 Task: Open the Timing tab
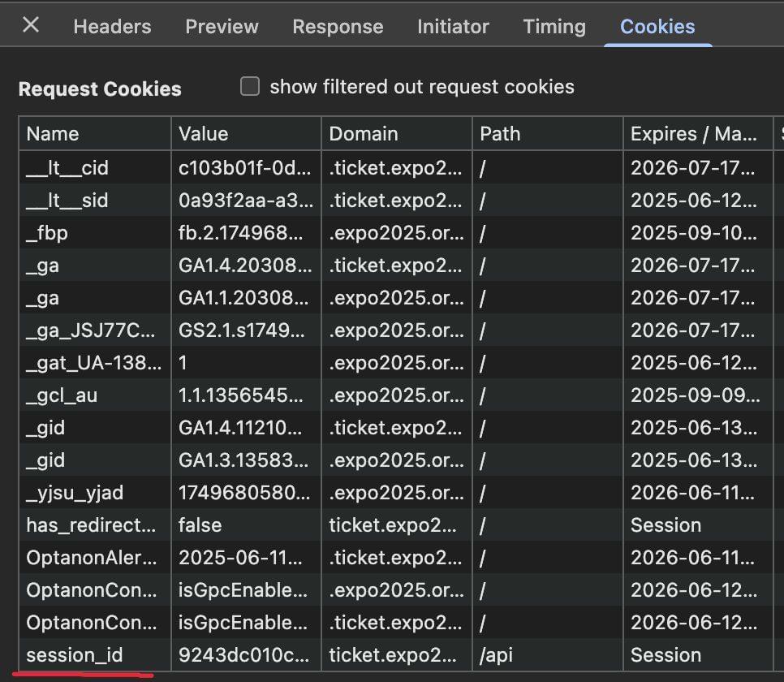pos(554,27)
